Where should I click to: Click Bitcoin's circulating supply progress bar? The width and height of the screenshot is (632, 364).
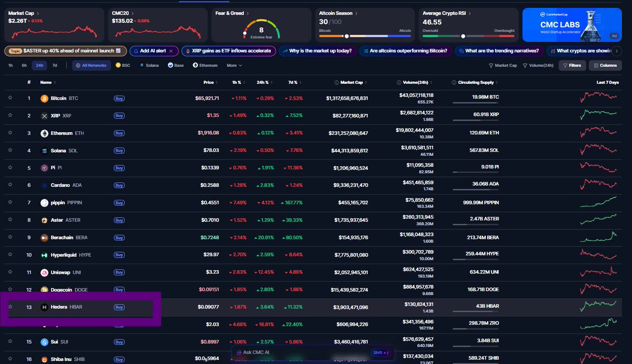click(x=476, y=103)
